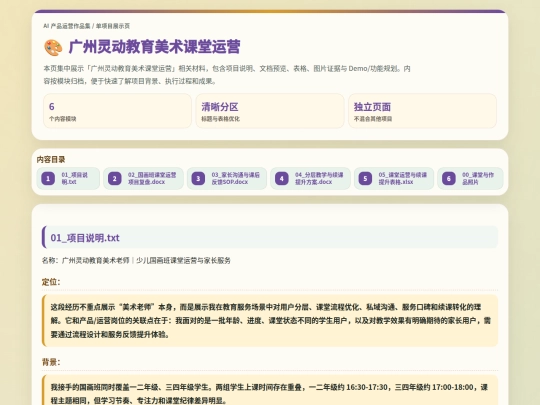Click the 内容目录 heading
The width and height of the screenshot is (540, 405).
click(51, 159)
